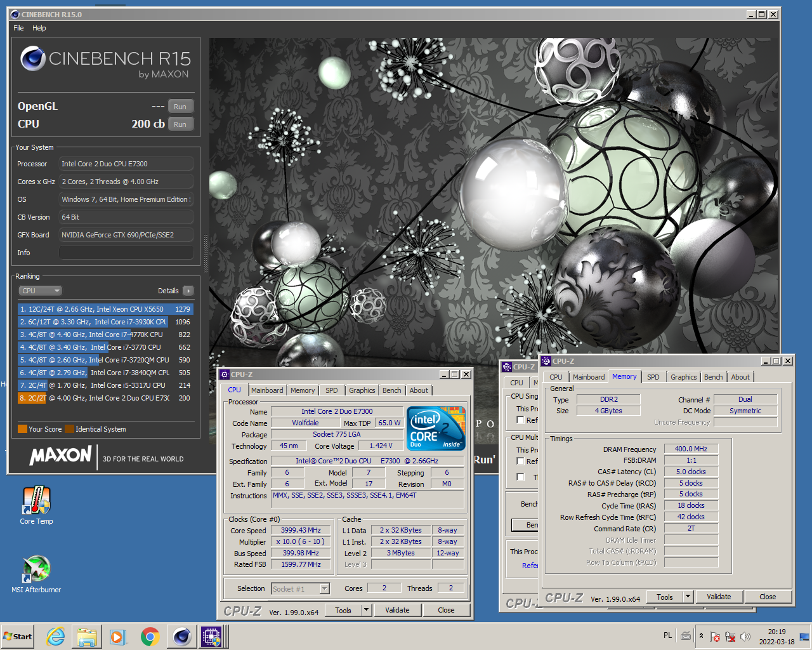The image size is (812, 650).
Task: Click the CPU-Z icon in the CPU tab window title bar
Action: 225,375
